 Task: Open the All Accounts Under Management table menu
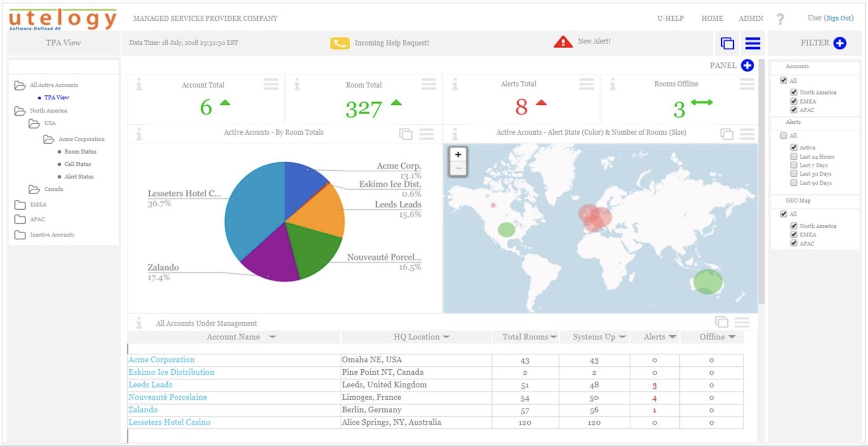[x=742, y=322]
